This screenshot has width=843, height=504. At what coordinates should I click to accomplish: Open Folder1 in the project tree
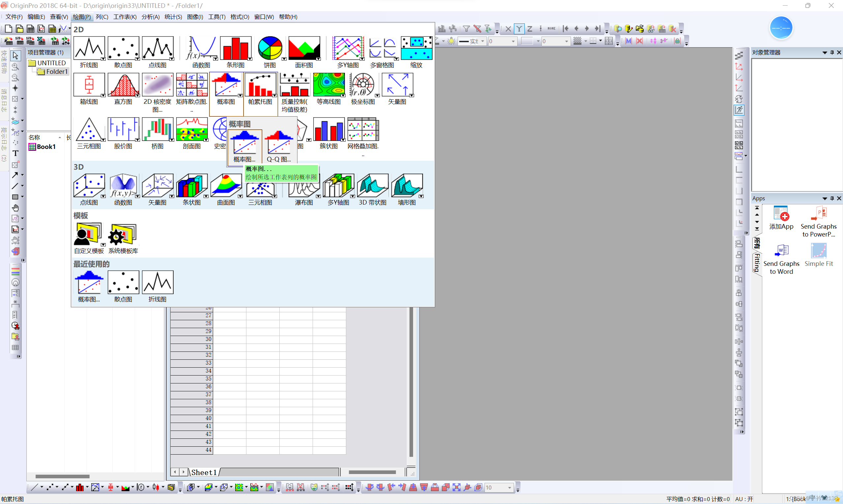point(56,72)
